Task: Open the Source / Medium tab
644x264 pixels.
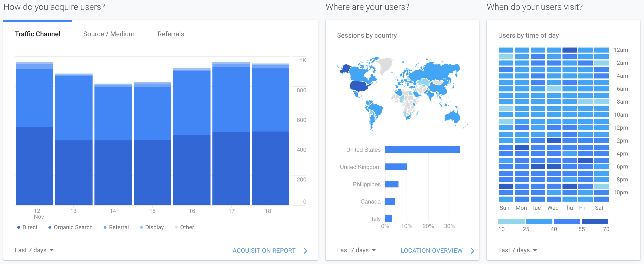Action: (x=109, y=34)
